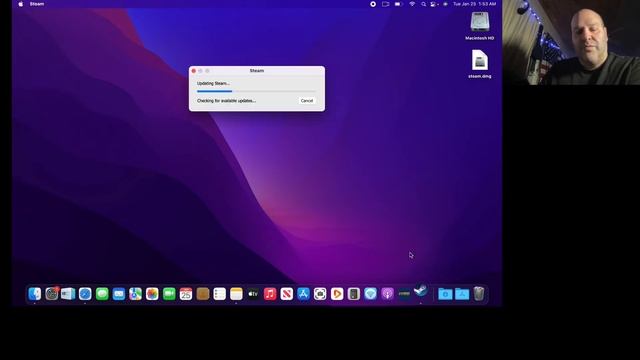Image resolution: width=640 pixels, height=360 pixels.
Task: Click the 'Updating Steam...' label
Action: 213,83
